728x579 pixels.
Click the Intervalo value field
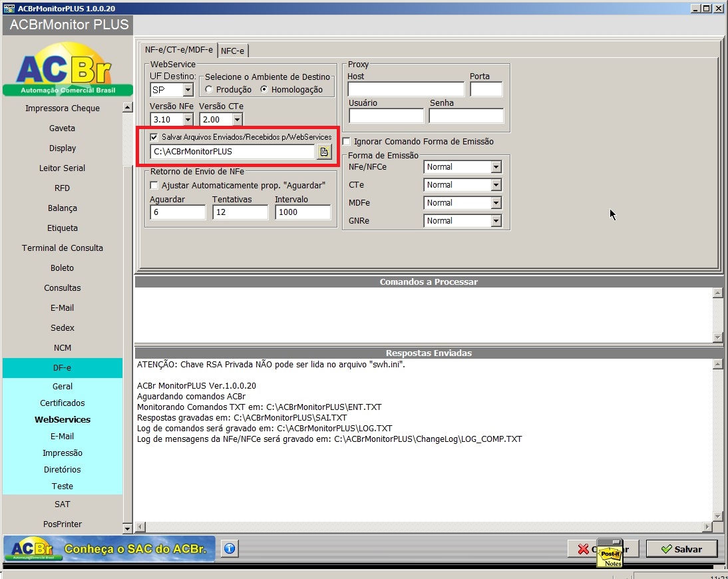point(303,212)
